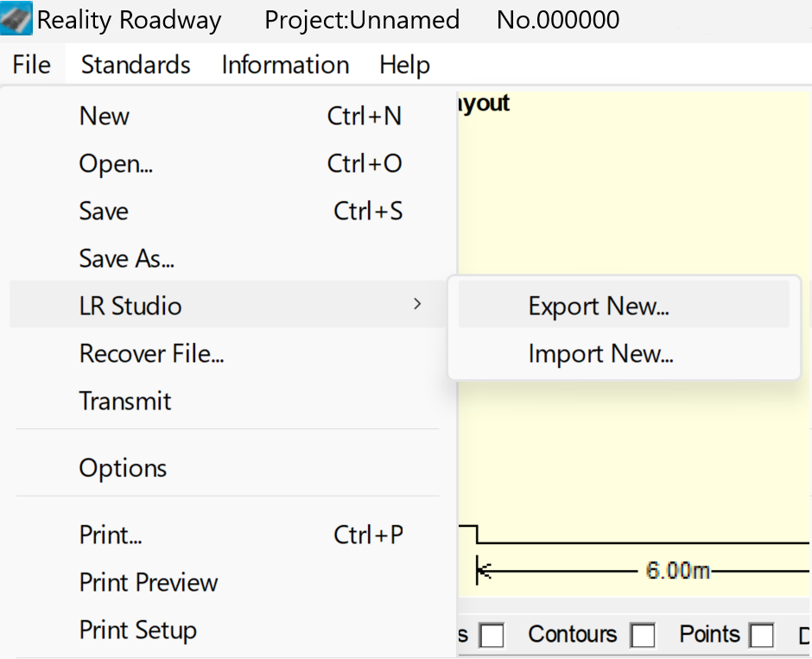Select the Open... menu entry
This screenshot has height=659, width=812.
tap(116, 163)
